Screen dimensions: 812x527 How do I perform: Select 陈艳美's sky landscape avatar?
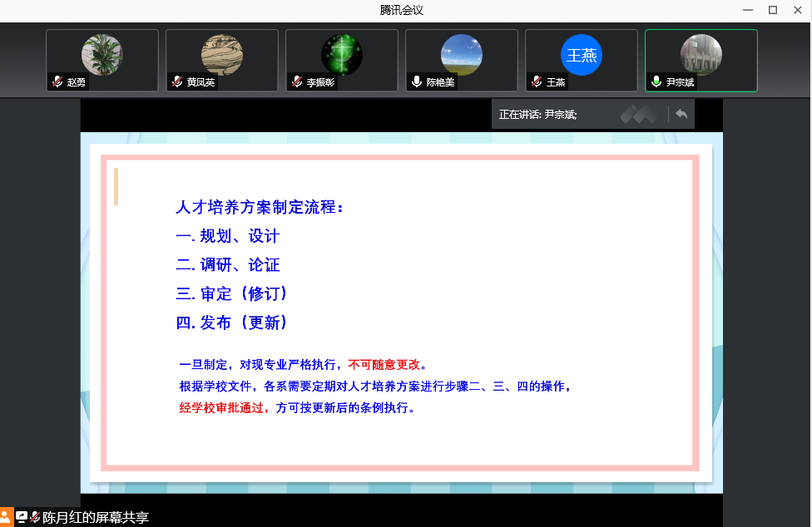click(x=461, y=55)
